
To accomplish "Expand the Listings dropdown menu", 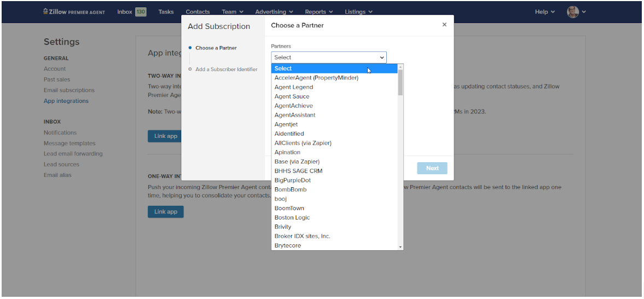I will click(x=358, y=12).
